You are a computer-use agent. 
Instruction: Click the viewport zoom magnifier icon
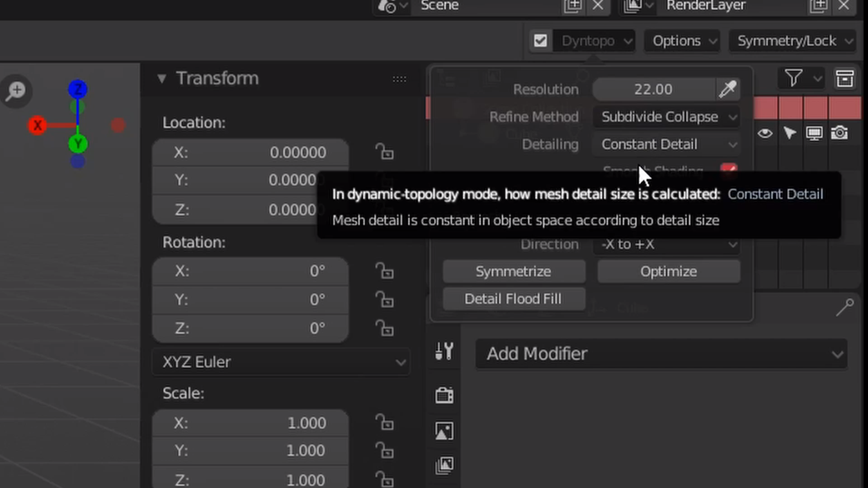point(16,90)
